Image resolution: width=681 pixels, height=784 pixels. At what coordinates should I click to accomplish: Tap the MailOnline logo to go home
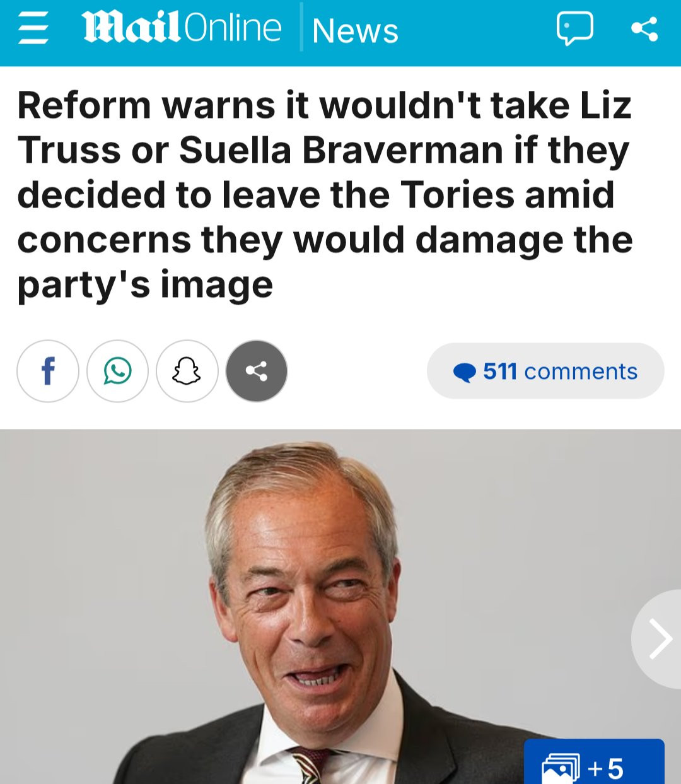(x=182, y=28)
